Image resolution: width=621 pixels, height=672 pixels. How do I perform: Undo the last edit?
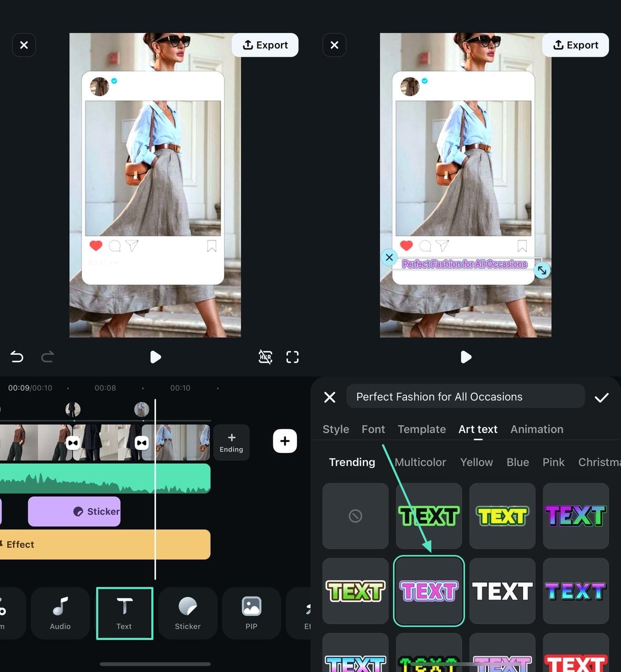(x=17, y=357)
